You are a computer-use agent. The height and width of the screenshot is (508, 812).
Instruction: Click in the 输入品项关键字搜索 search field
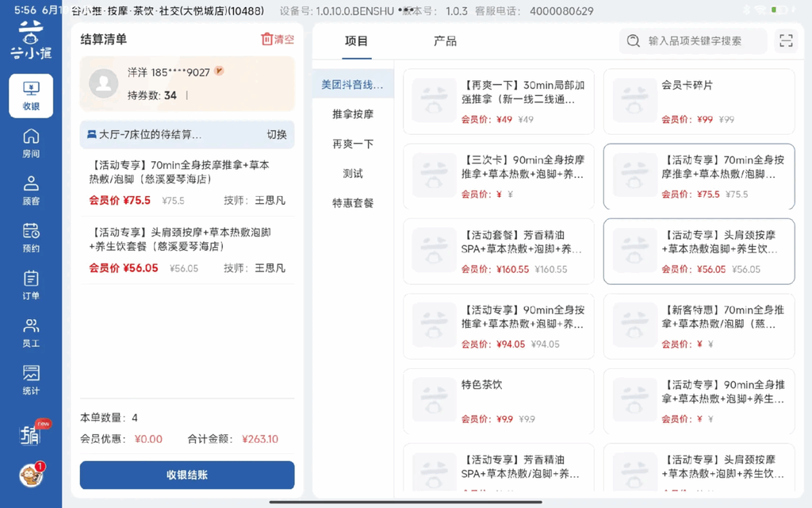[x=693, y=40]
